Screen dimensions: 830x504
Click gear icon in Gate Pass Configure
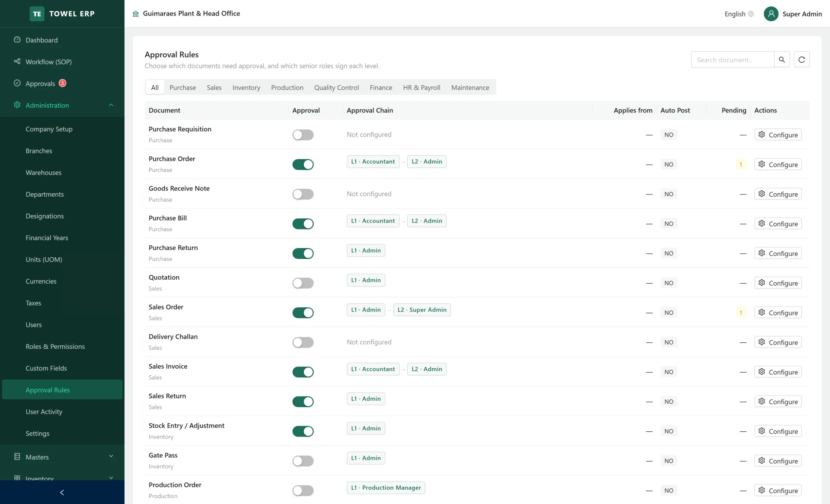pyautogui.click(x=762, y=461)
